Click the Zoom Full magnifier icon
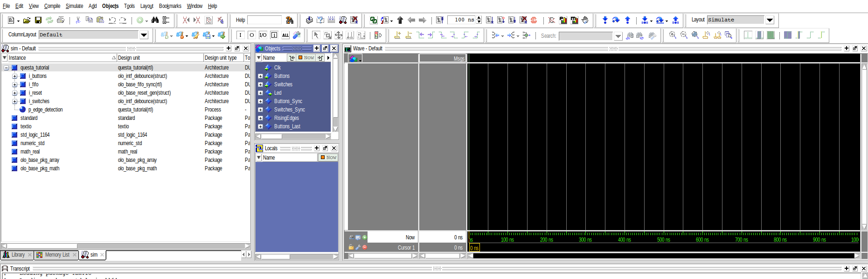 695,35
